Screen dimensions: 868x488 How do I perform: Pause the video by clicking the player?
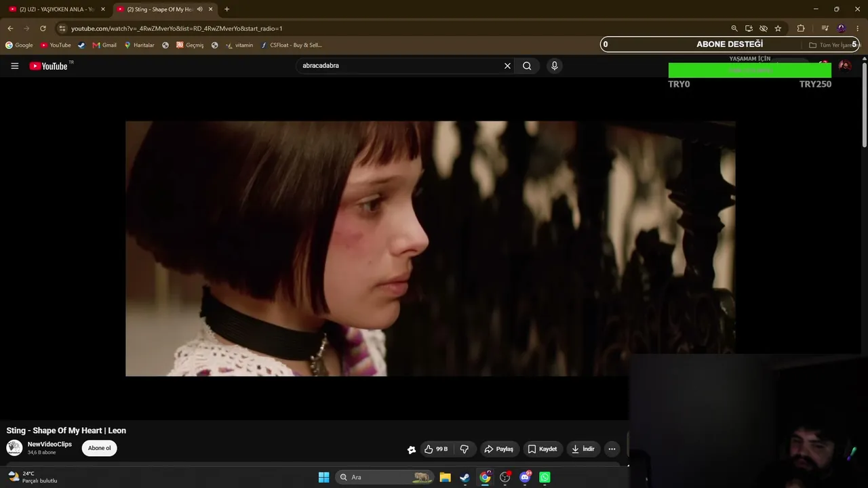click(431, 249)
